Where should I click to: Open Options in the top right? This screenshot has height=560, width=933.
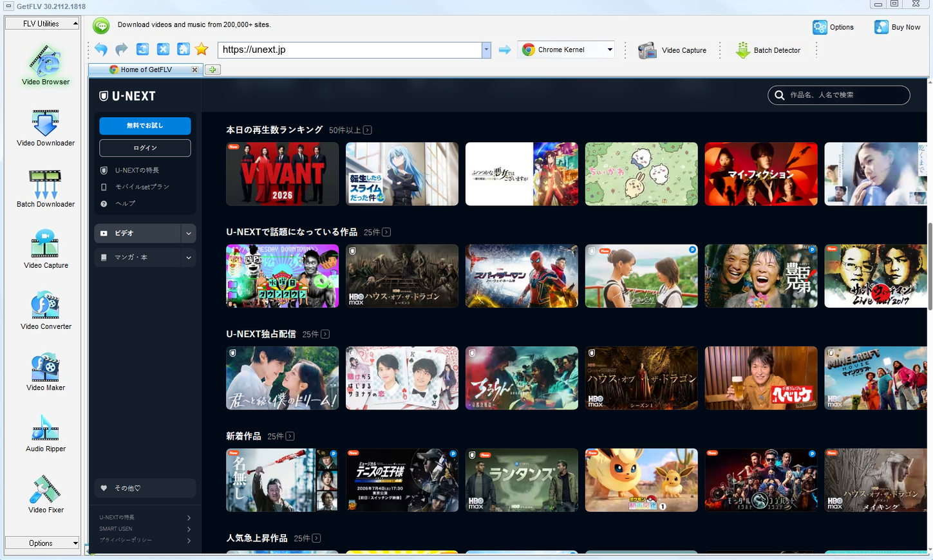click(833, 27)
